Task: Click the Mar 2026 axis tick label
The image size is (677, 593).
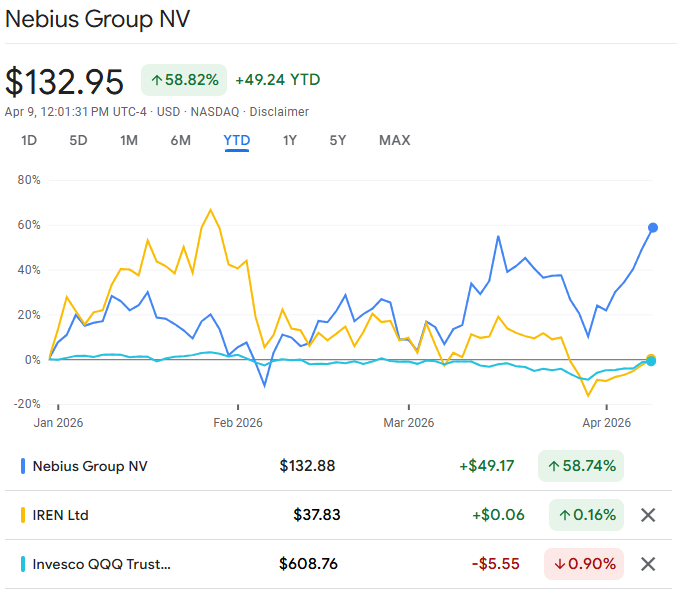Action: click(x=408, y=422)
